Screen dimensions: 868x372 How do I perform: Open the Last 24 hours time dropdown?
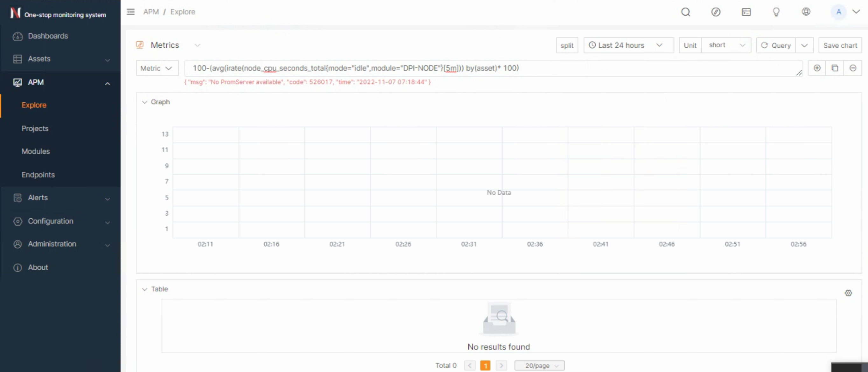tap(628, 45)
